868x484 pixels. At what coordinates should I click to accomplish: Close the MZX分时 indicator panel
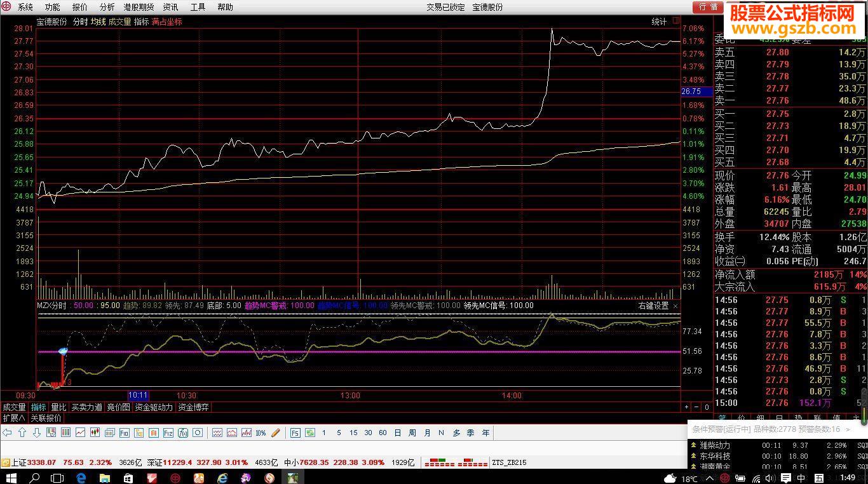675,306
